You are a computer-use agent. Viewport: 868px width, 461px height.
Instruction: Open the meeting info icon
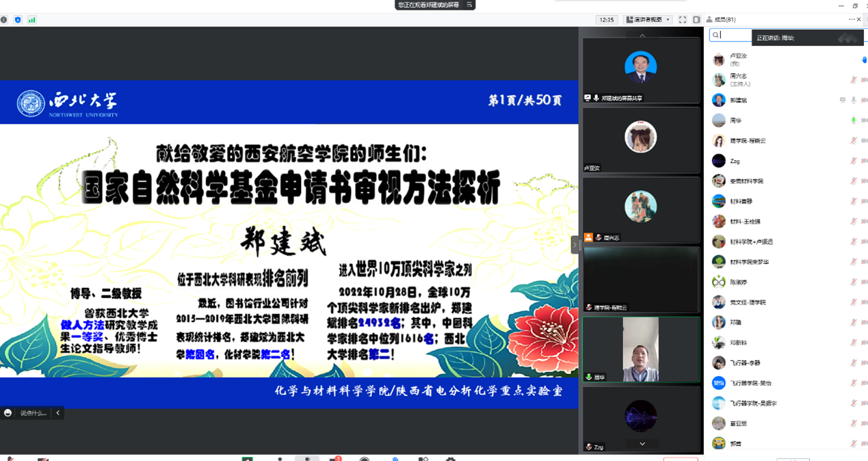[4, 20]
